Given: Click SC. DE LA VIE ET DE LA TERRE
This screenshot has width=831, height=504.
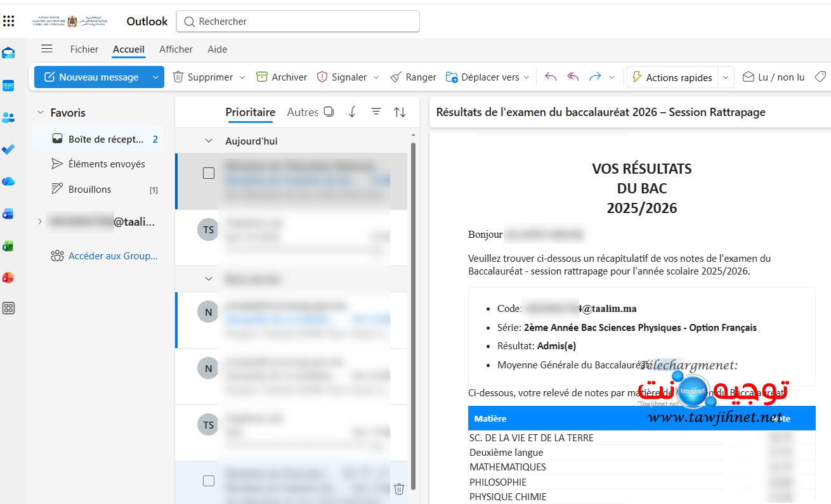Looking at the screenshot, I should point(532,438).
